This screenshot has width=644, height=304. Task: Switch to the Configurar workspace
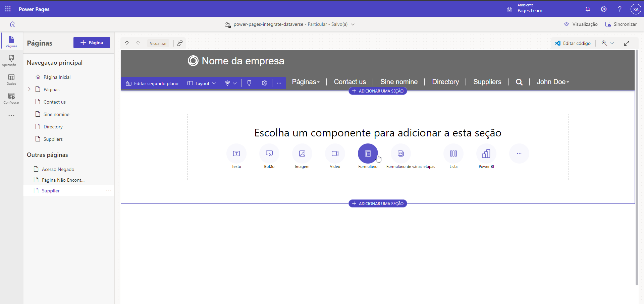point(11,98)
